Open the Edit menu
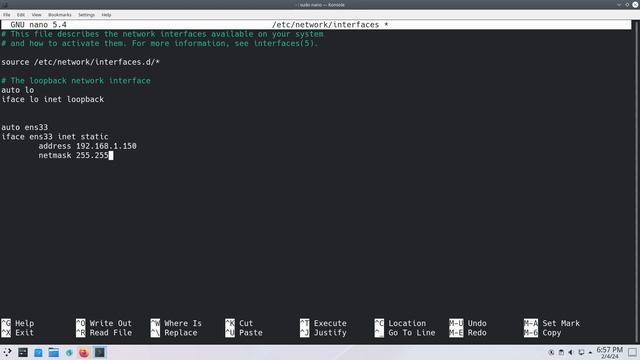The image size is (640, 360). (x=21, y=15)
